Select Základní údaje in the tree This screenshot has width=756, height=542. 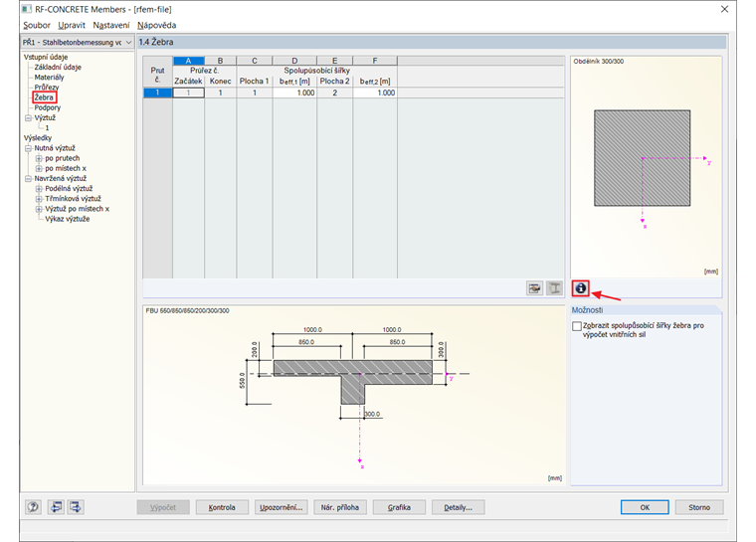pos(58,67)
